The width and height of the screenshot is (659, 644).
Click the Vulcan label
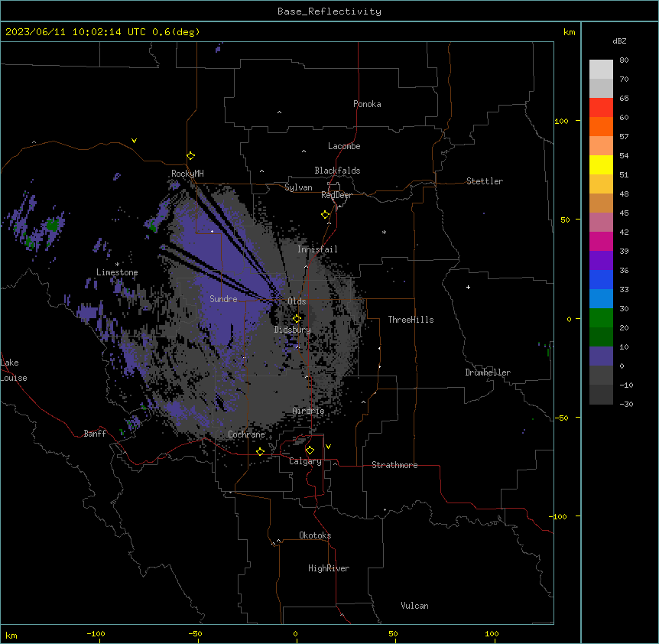click(415, 606)
